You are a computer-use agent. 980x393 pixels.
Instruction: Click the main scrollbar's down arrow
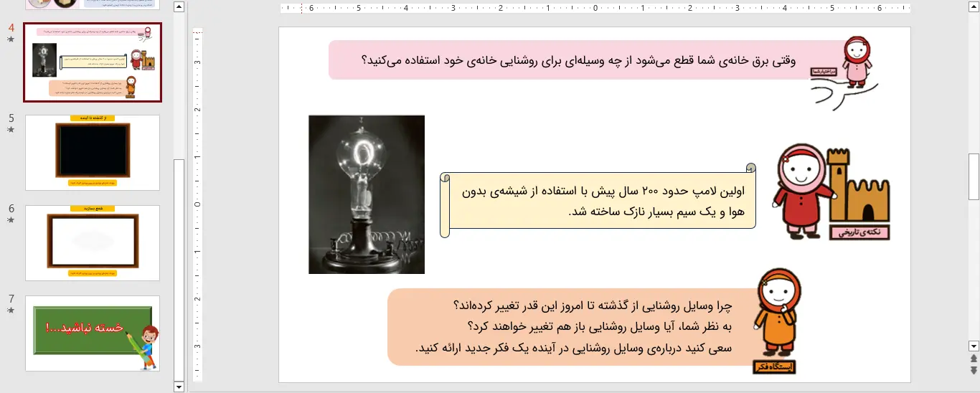coord(974,346)
